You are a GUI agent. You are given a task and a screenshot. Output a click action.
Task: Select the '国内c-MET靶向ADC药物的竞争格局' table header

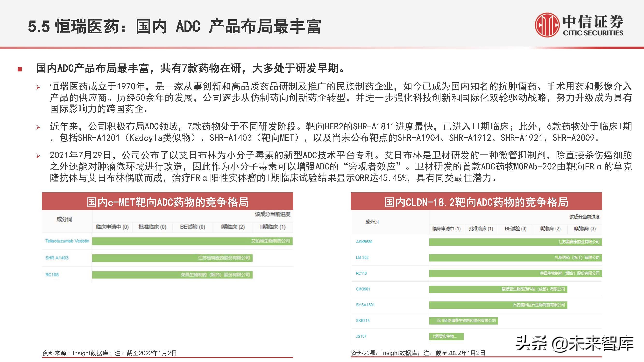tap(168, 201)
